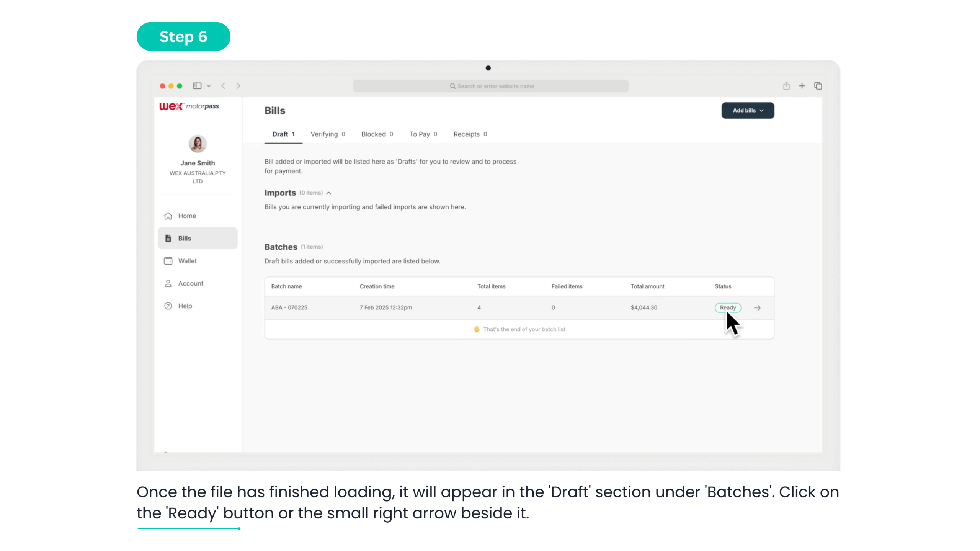Click Jane Smith's profile avatar
This screenshot has height=551, width=980.
coord(198,144)
